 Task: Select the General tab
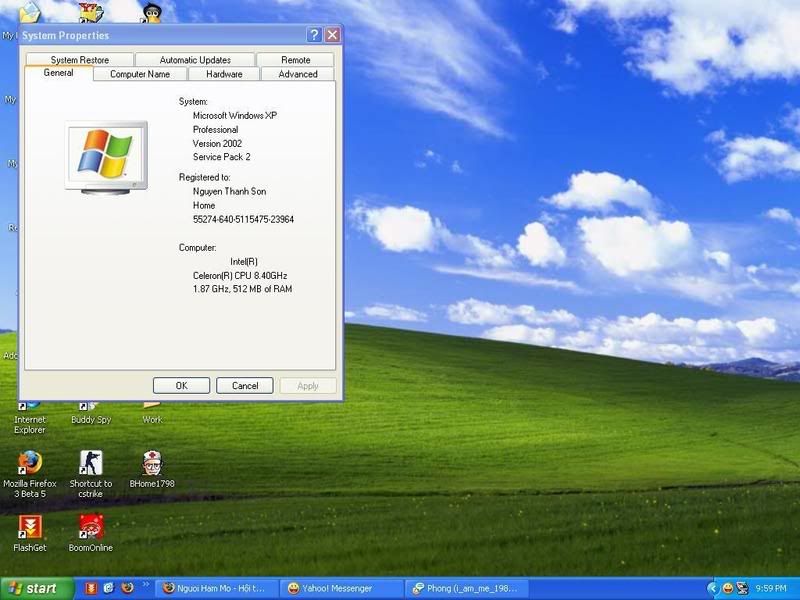coord(59,73)
